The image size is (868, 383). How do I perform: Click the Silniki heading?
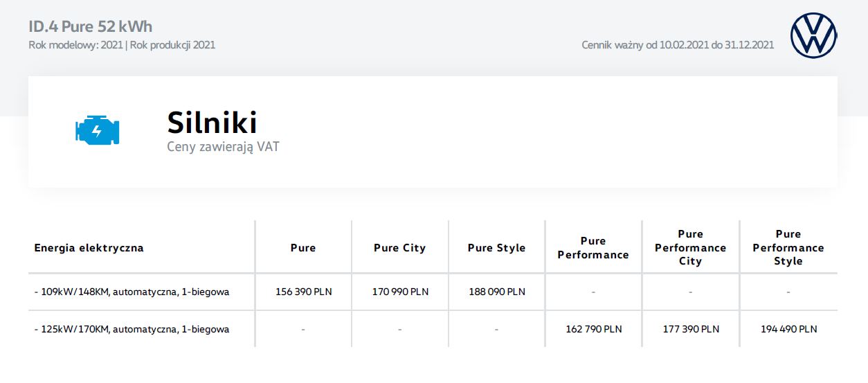tap(212, 123)
